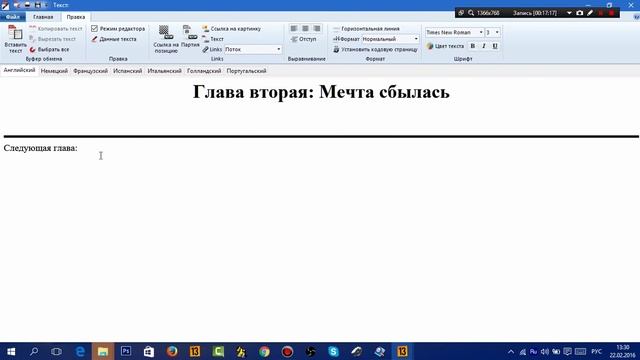Open File Explorer from taskbar

103,351
